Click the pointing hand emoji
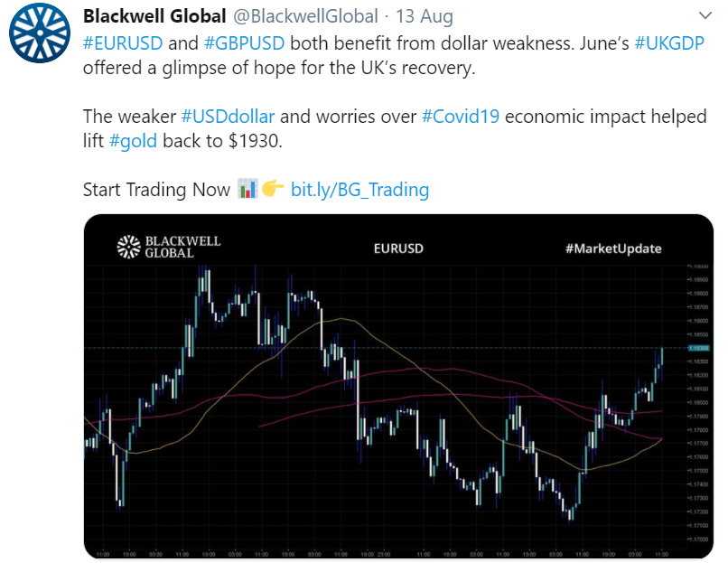Image resolution: width=728 pixels, height=563 pixels. click(273, 189)
